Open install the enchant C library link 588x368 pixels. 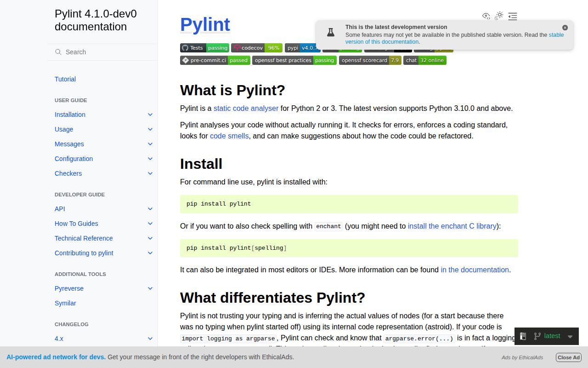tap(452, 226)
